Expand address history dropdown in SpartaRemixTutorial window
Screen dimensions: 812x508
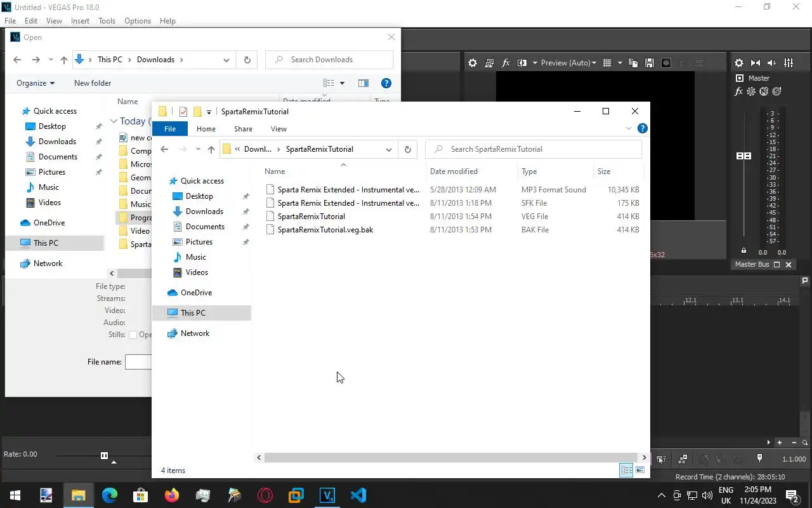[x=389, y=149]
